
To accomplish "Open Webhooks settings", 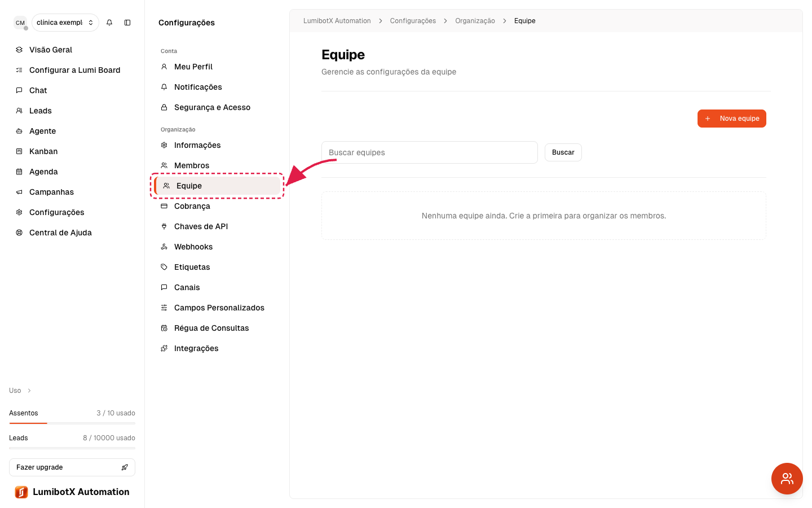I will [x=217, y=247].
